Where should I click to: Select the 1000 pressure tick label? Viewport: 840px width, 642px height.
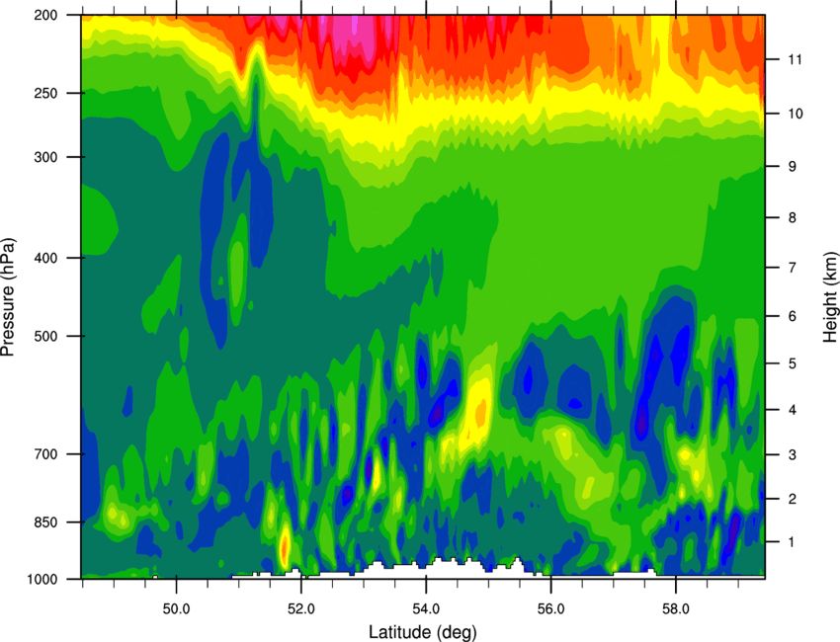tap(42, 579)
